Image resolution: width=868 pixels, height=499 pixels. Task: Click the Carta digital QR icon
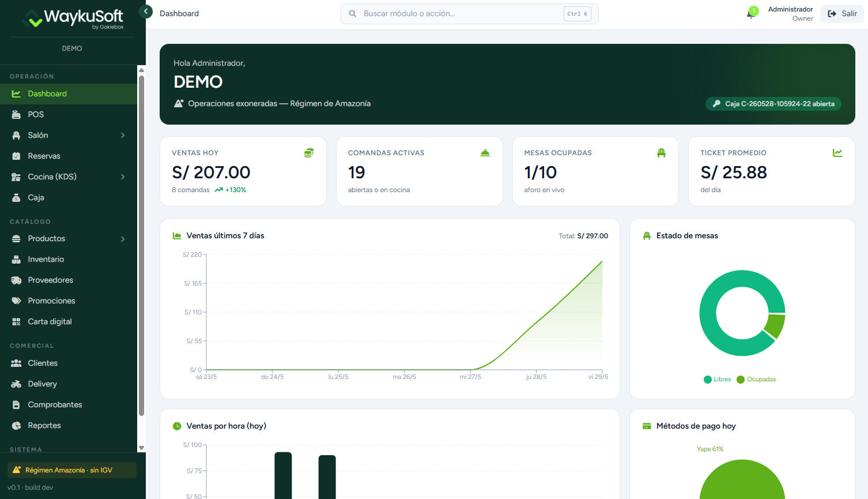pyautogui.click(x=16, y=322)
